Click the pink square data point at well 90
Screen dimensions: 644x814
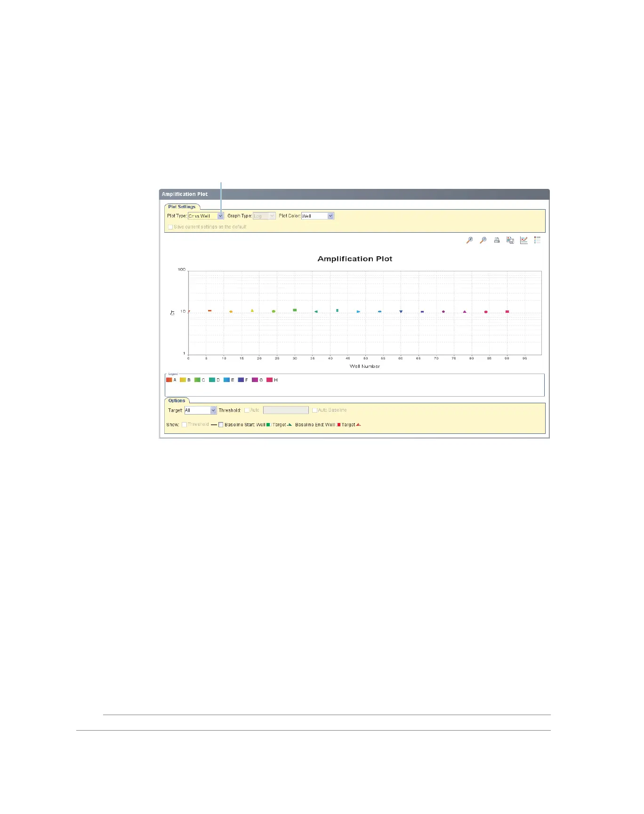(507, 312)
